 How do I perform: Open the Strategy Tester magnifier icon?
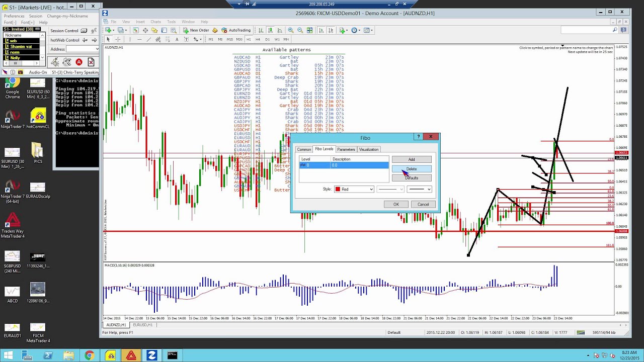click(174, 30)
